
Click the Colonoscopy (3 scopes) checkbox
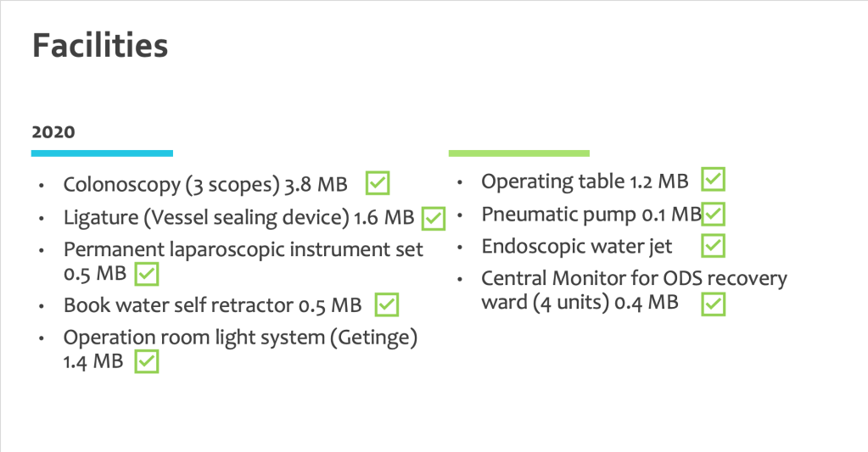378,183
